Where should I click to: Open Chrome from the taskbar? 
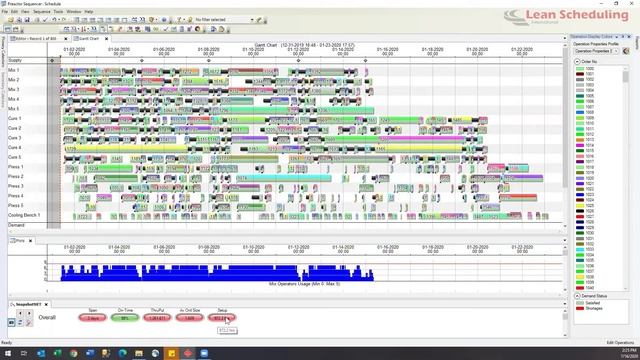coord(73,353)
